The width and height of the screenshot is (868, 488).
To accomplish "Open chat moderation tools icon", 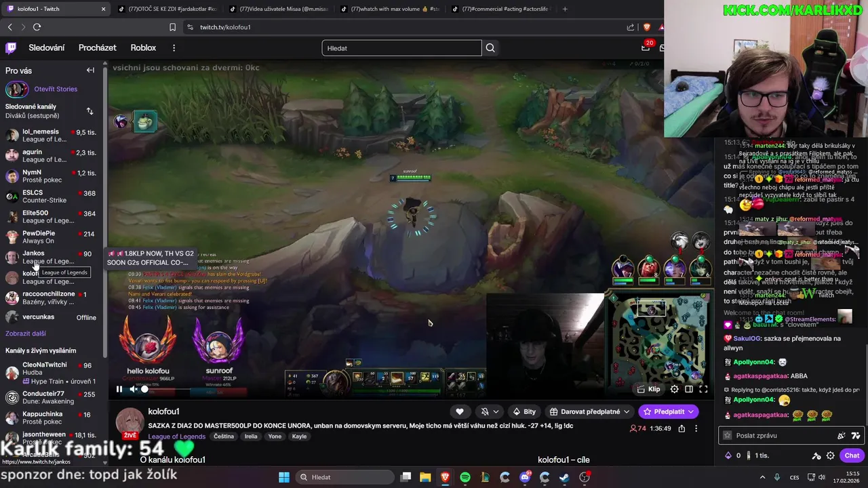I will [x=816, y=455].
